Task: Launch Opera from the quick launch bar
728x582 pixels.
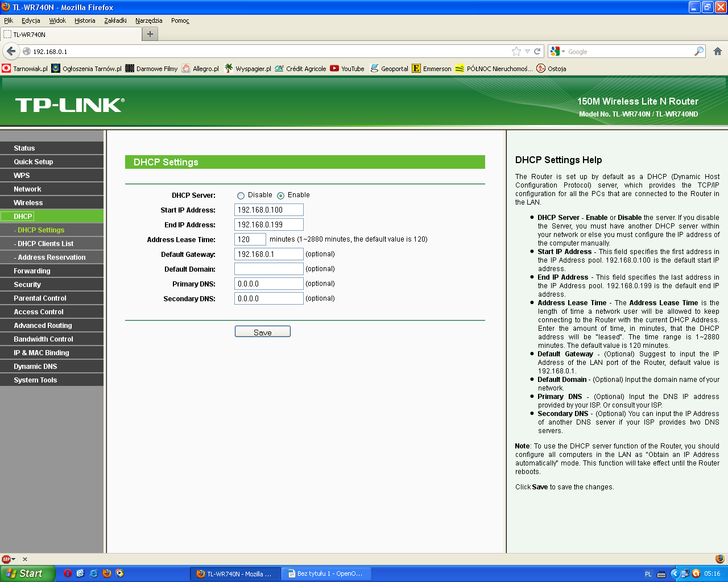Action: [x=67, y=573]
